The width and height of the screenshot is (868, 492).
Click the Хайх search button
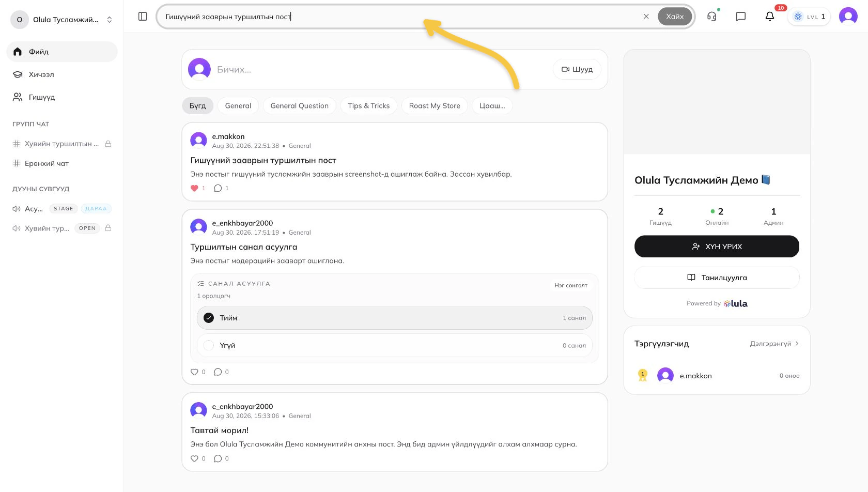tap(675, 17)
